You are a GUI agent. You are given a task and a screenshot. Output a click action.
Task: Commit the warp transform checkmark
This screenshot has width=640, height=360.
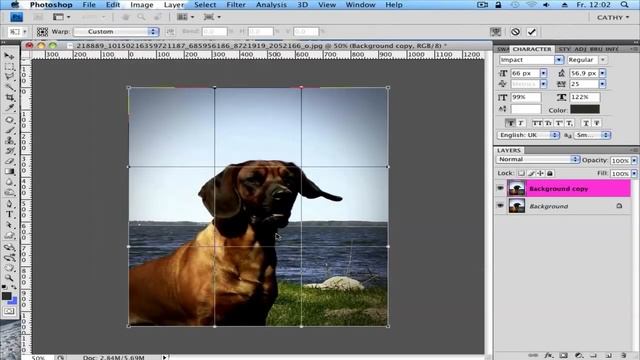[531, 32]
